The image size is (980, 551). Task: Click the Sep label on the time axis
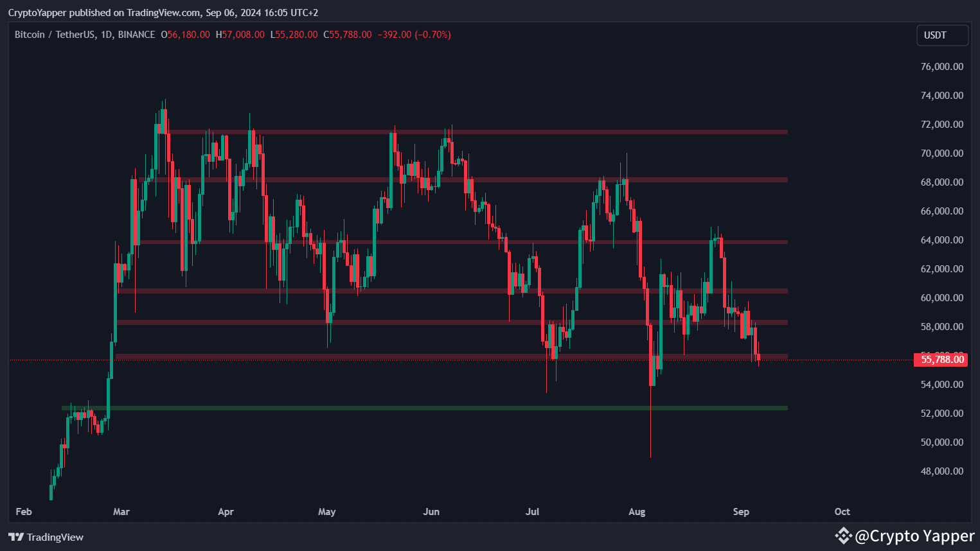click(x=741, y=512)
